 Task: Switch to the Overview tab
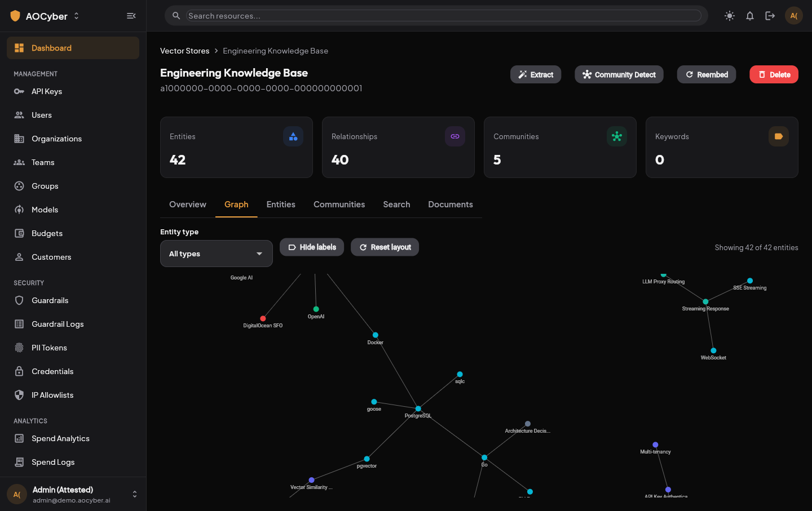coord(188,205)
